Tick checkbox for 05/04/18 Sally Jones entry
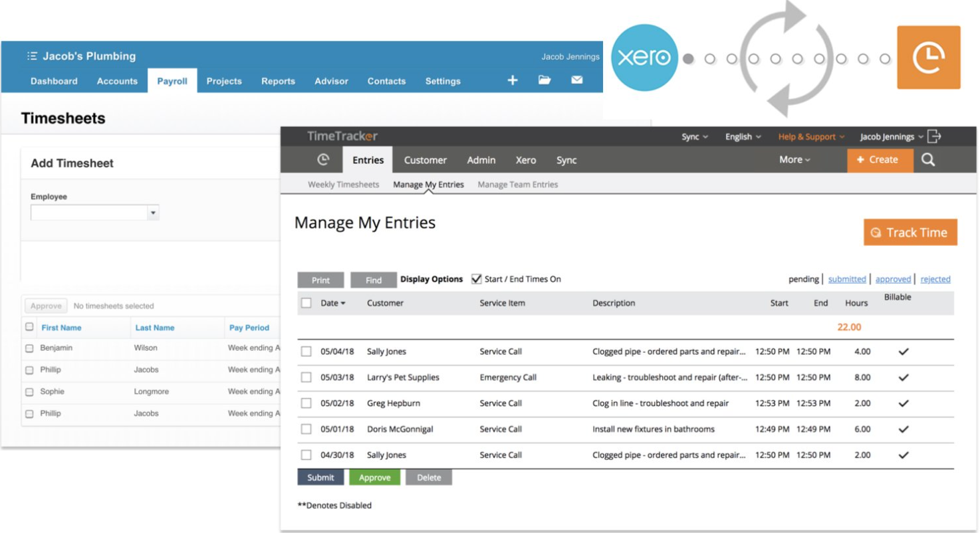This screenshot has height=533, width=980. pyautogui.click(x=306, y=352)
